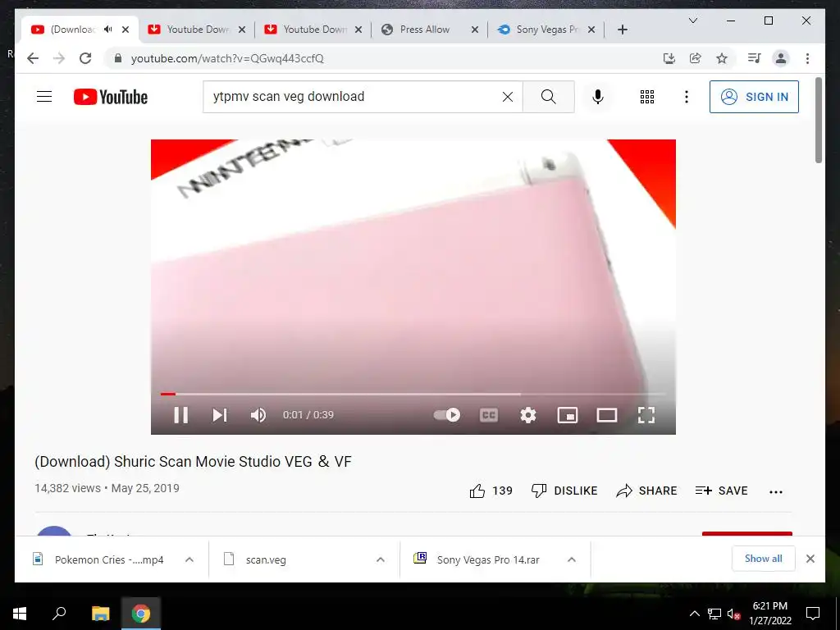The width and height of the screenshot is (840, 630).
Task: Switch to the third Youtube Down tab
Action: click(x=313, y=30)
